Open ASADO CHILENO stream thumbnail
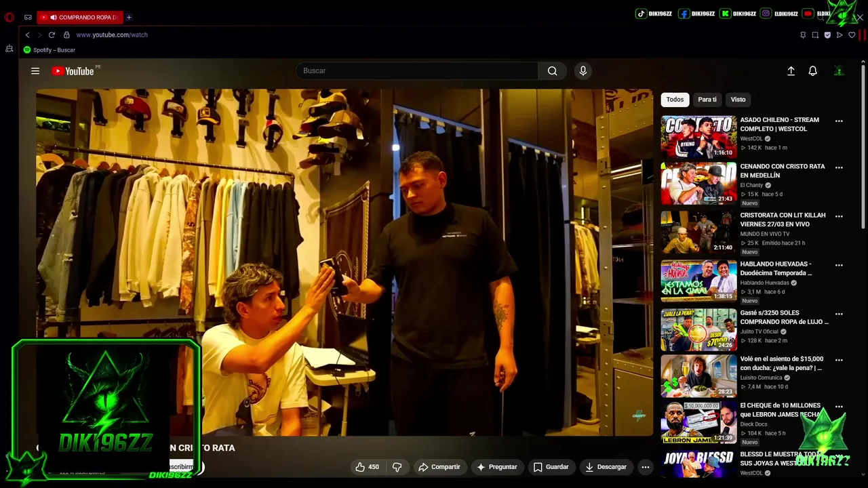 coord(698,137)
